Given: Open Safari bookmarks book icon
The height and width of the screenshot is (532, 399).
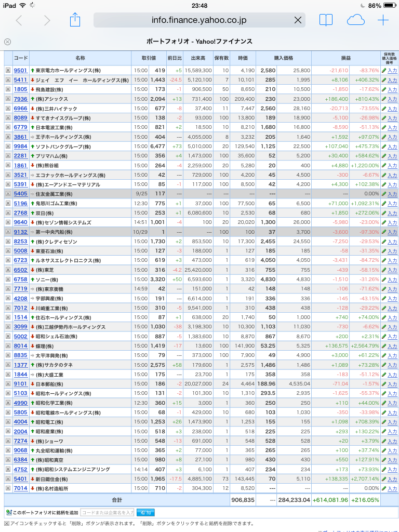Looking at the screenshot, I should pos(326,20).
